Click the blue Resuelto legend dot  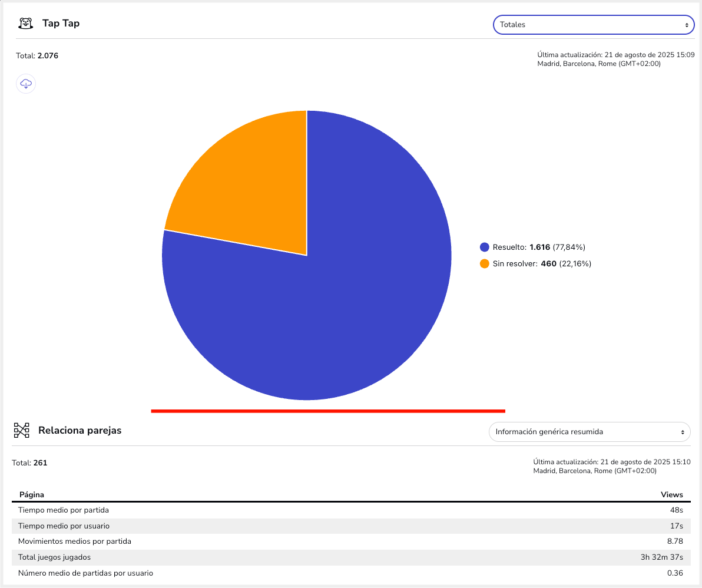tap(485, 247)
